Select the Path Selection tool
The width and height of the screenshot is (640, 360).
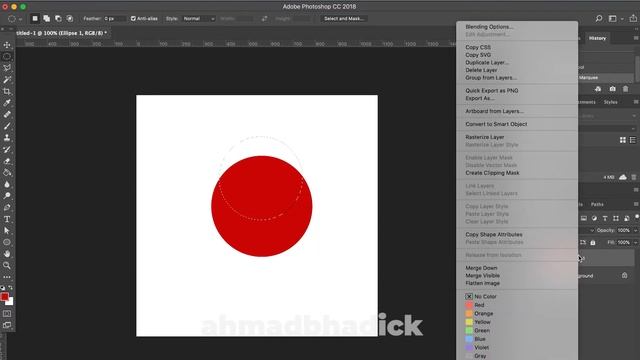pos(7,231)
